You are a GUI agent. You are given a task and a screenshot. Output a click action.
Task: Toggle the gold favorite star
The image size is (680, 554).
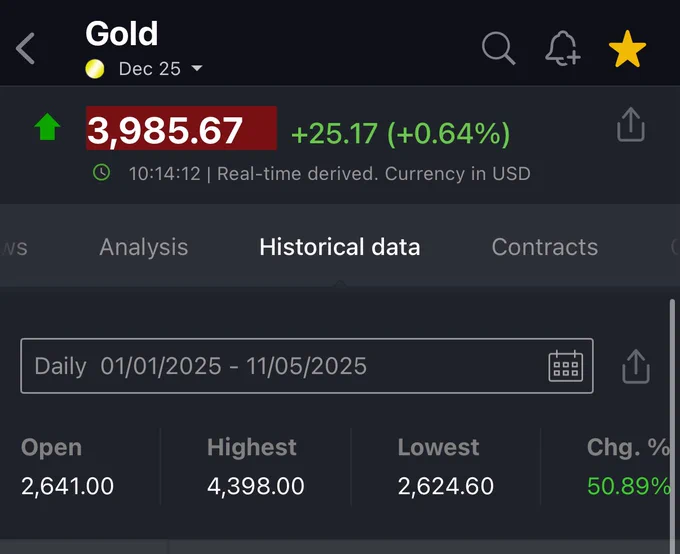coord(627,48)
